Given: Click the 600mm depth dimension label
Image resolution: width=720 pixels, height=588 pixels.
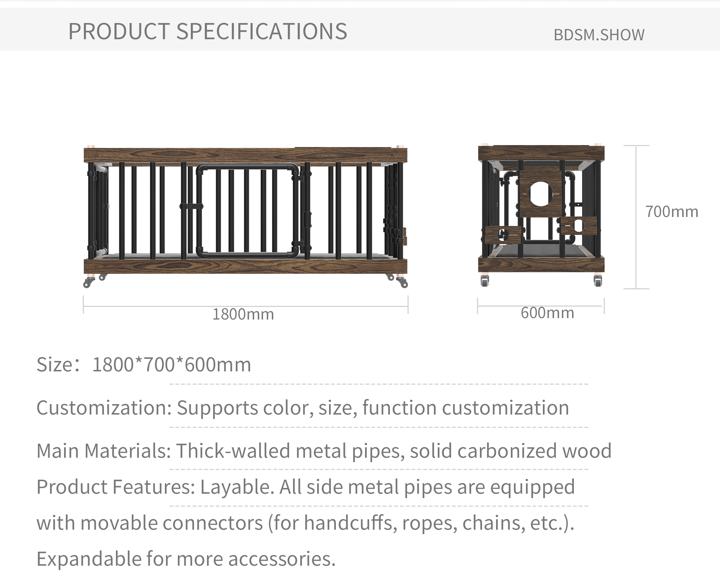Looking at the screenshot, I should click(x=547, y=313).
